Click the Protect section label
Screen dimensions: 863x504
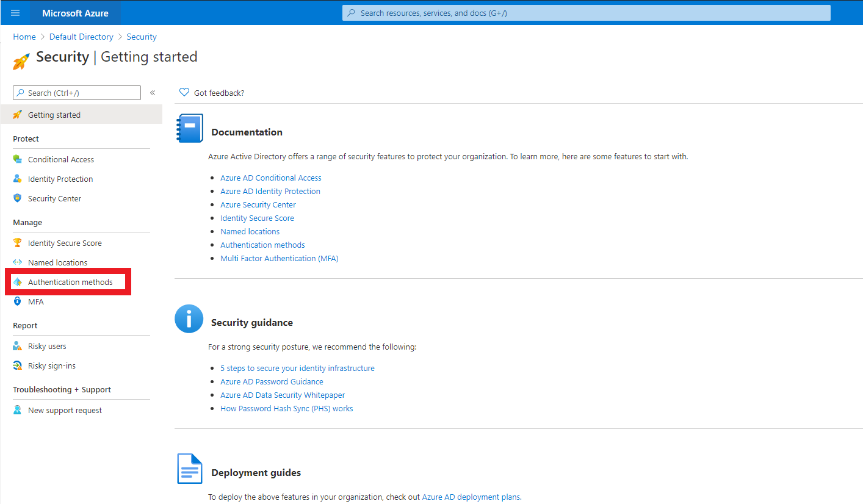coord(26,139)
